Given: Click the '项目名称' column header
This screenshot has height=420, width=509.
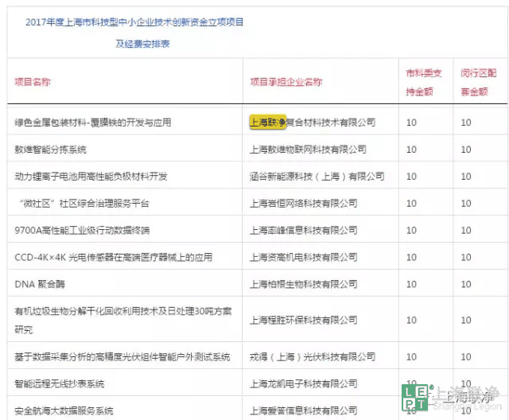Looking at the screenshot, I should coord(33,82).
